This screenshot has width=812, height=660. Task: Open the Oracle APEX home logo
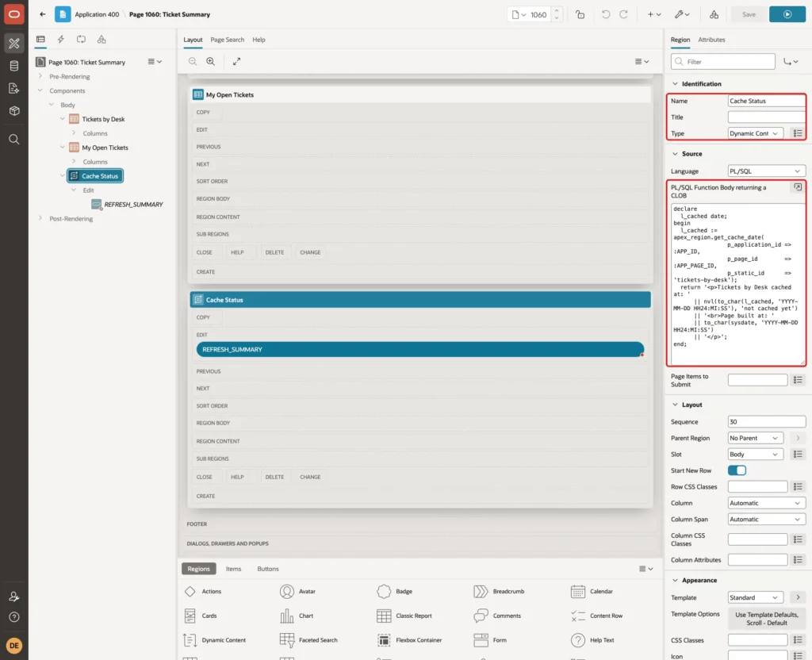[x=14, y=14]
